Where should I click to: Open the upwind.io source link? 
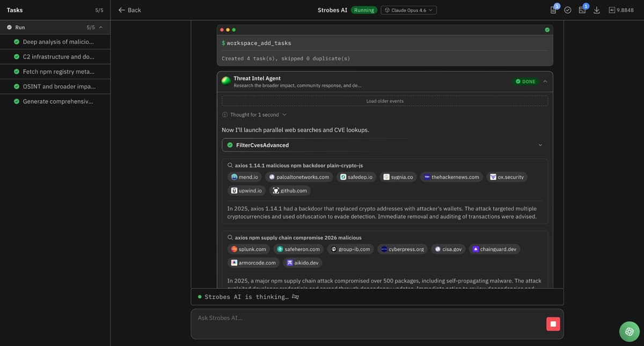(246, 190)
